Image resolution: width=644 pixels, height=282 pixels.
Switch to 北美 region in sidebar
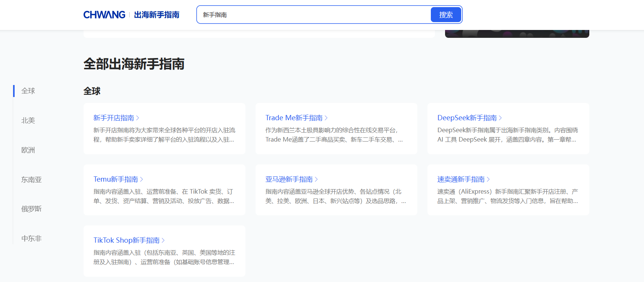(28, 121)
